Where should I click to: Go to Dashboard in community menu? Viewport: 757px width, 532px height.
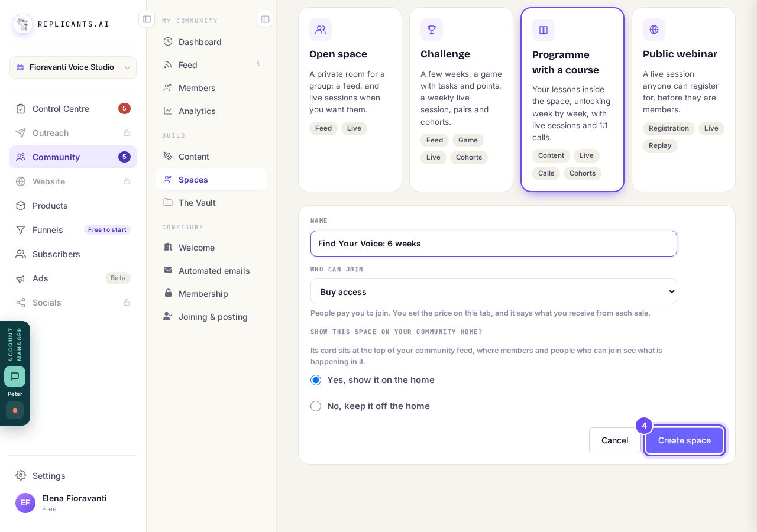[x=211, y=42]
